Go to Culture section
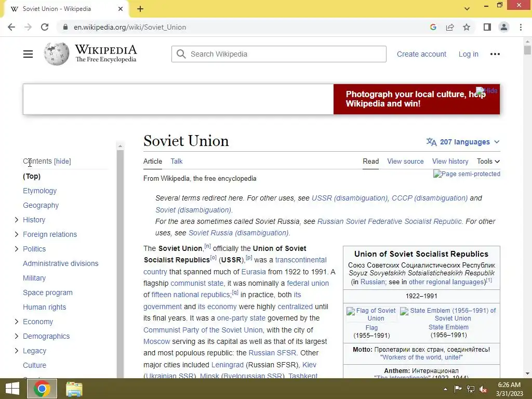Screen dimensions: 532x399 click(x=34, y=365)
